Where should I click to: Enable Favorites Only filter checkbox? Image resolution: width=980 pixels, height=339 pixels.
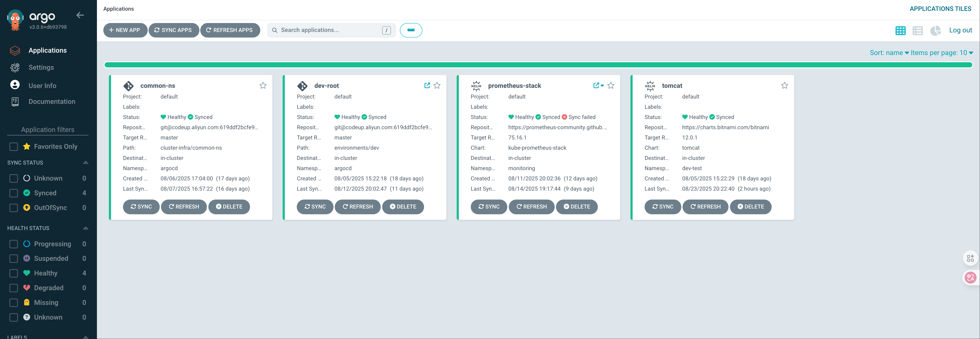[x=14, y=147]
